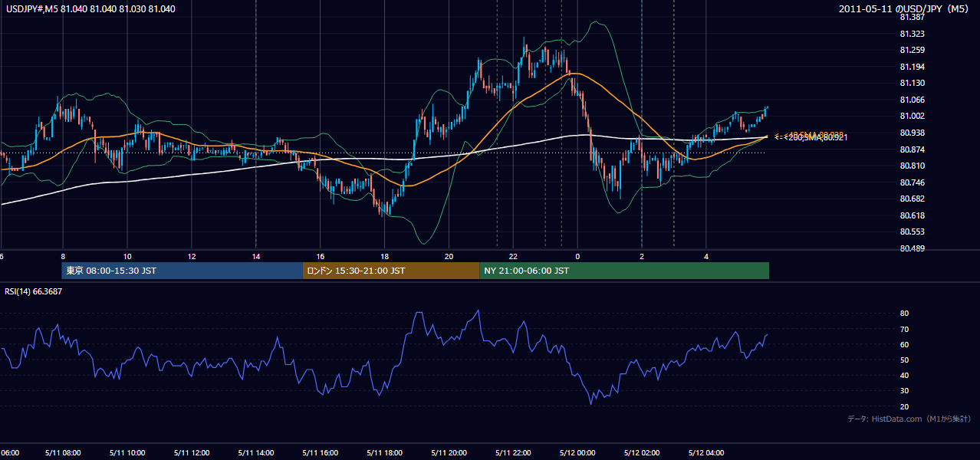Click price axis label 80.489
The width and height of the screenshot is (980, 460).
[x=911, y=248]
